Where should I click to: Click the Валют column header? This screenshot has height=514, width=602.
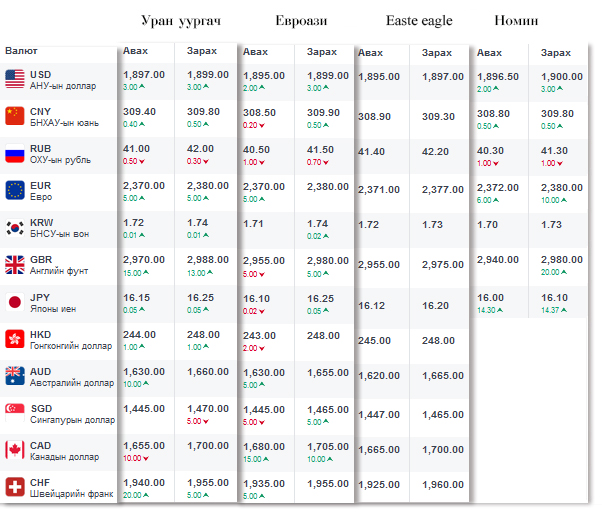click(x=23, y=50)
